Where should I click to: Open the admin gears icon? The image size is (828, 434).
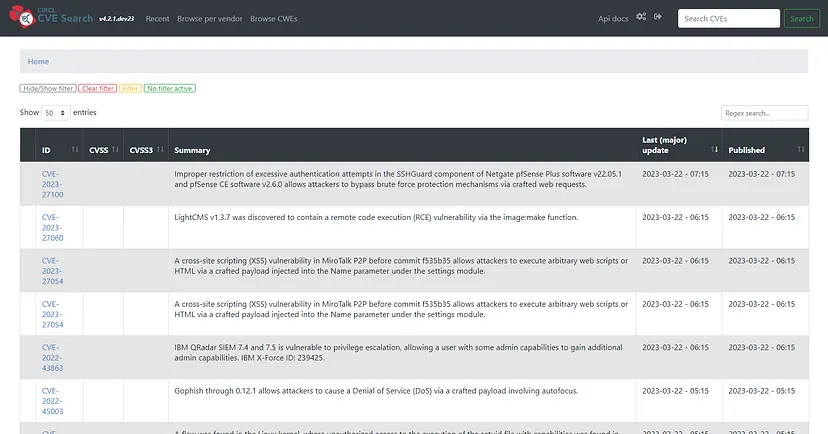click(x=641, y=17)
